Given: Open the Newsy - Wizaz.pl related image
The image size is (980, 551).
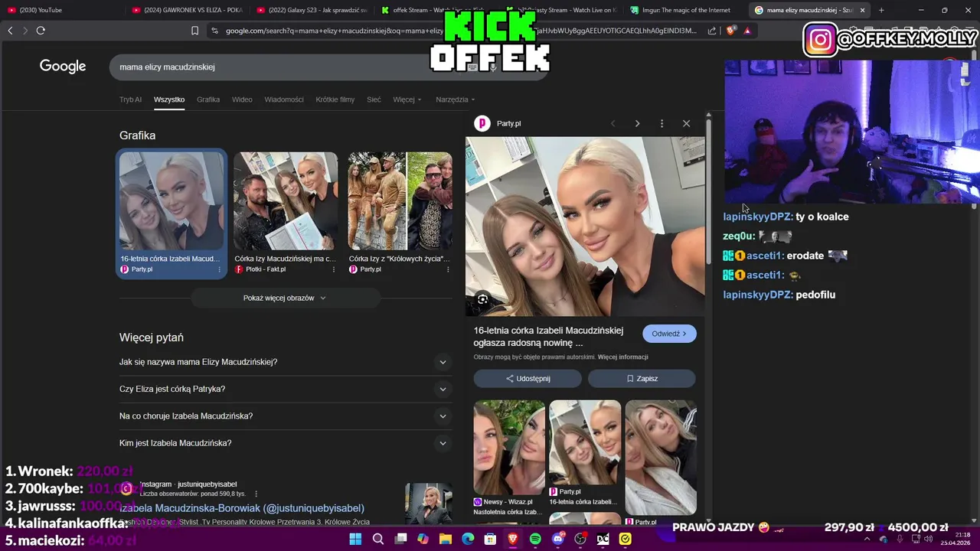Looking at the screenshot, I should (509, 448).
